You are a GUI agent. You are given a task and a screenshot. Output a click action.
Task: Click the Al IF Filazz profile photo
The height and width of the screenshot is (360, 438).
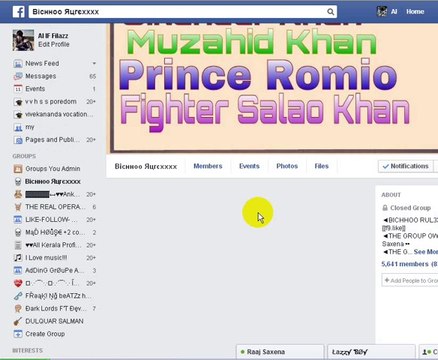pyautogui.click(x=23, y=40)
